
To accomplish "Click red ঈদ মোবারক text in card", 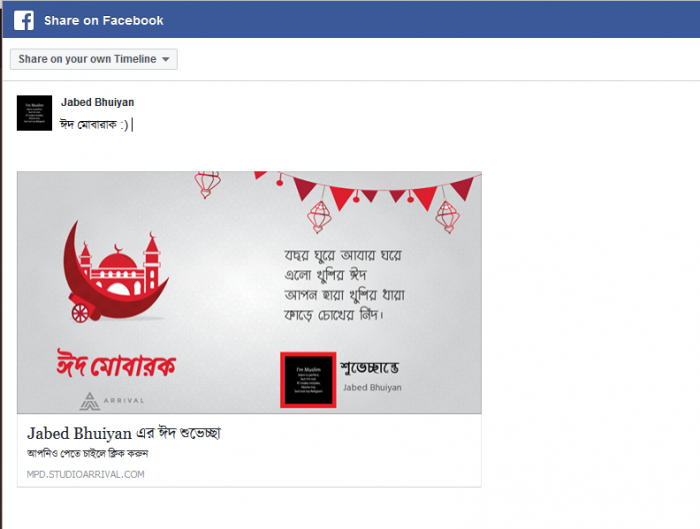I will (x=116, y=363).
